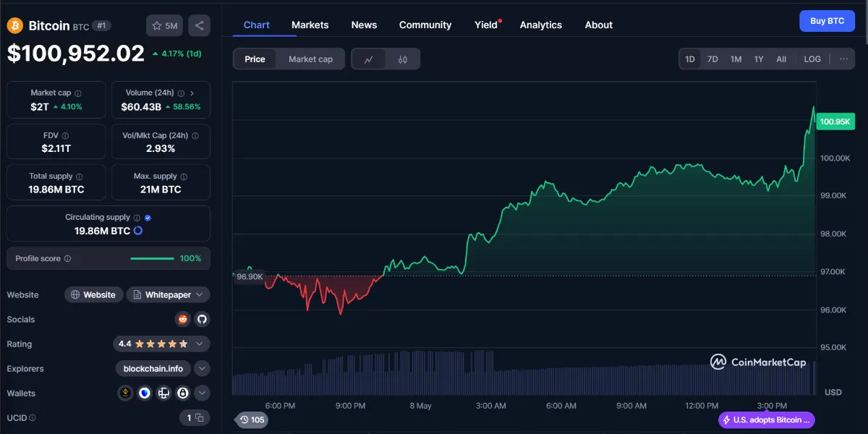868x434 pixels.
Task: Click the 100.95K current price label
Action: pos(835,122)
